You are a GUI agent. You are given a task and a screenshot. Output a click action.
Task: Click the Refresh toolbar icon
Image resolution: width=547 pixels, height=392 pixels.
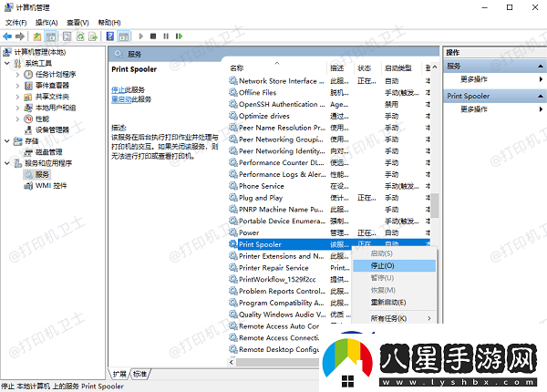80,36
